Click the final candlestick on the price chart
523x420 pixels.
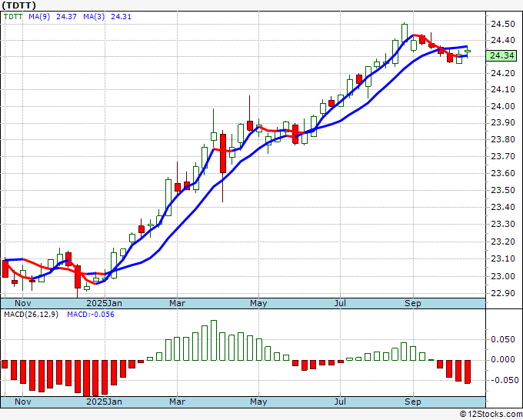468,52
